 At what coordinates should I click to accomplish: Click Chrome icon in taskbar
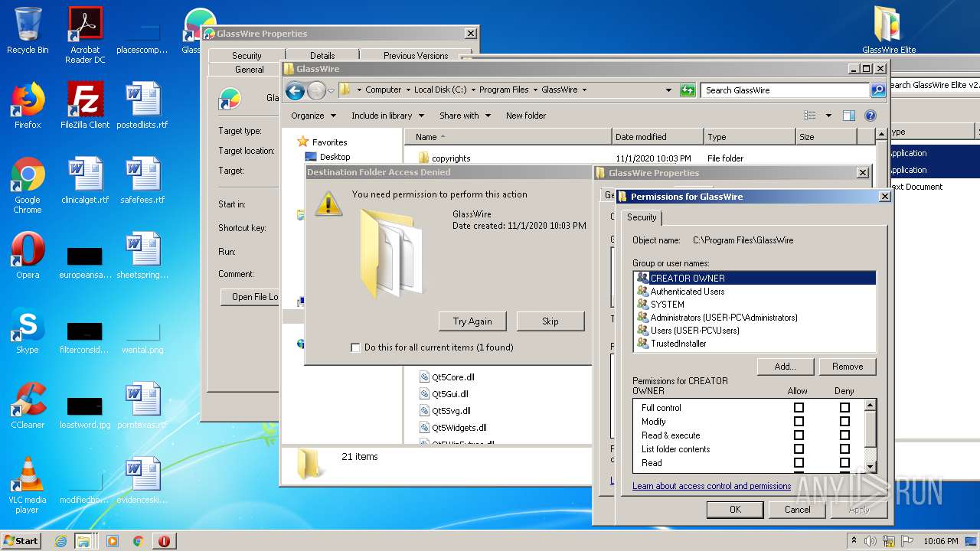point(138,541)
